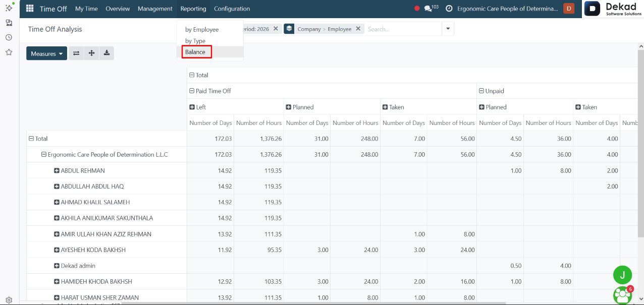Expand all with the four-arrows button
Viewport: 644px width, 305px height.
[91, 53]
